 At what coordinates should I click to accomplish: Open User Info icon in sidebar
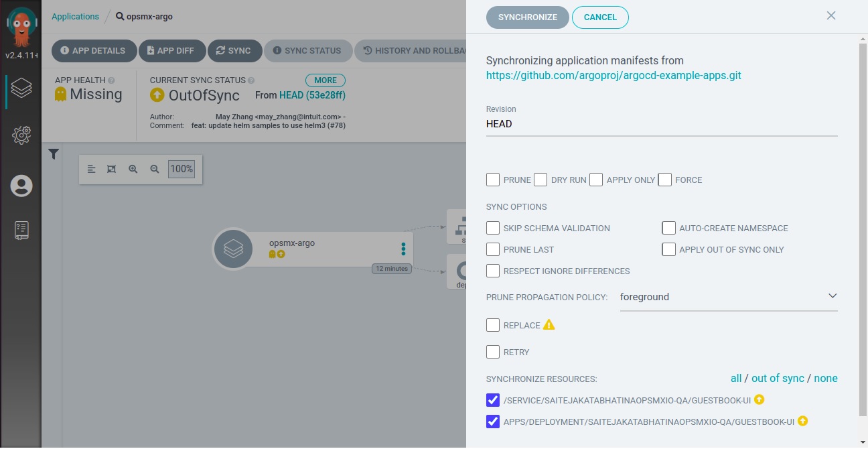pyautogui.click(x=21, y=186)
